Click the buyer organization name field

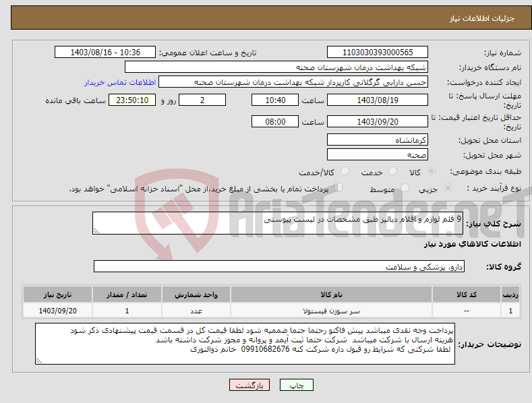[x=276, y=67]
